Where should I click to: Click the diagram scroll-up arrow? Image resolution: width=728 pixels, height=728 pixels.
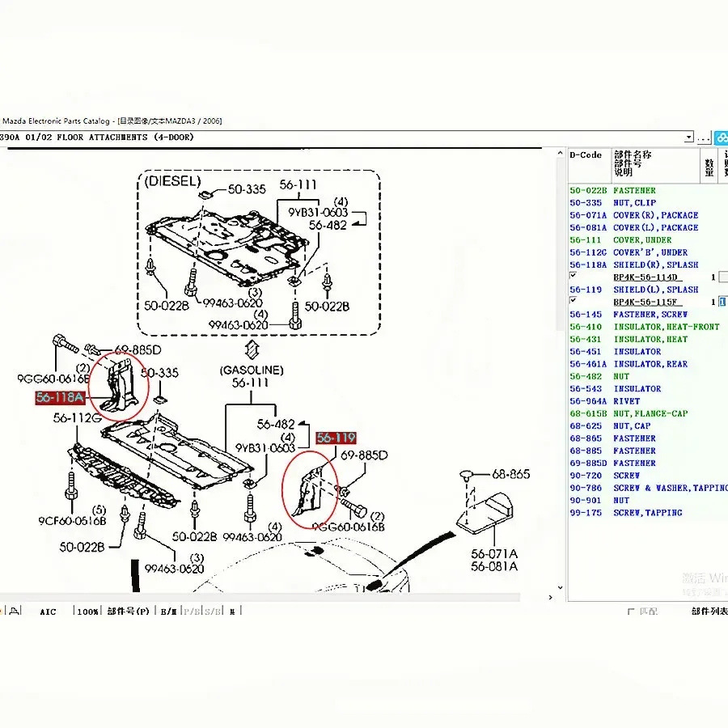(x=560, y=153)
